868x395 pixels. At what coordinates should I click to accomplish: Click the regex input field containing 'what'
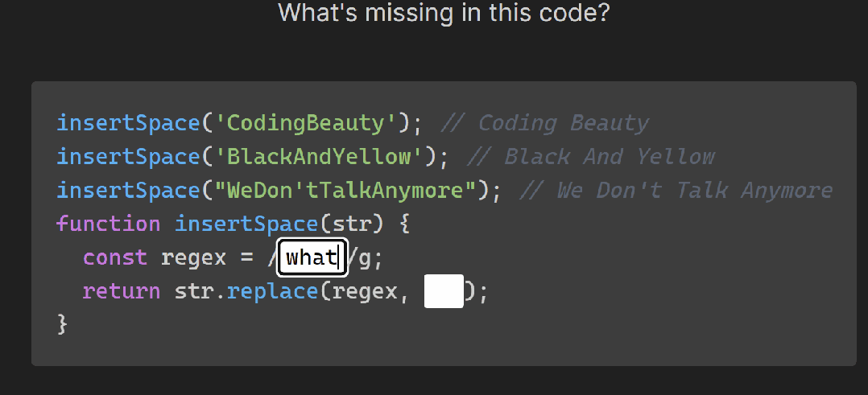click(312, 257)
